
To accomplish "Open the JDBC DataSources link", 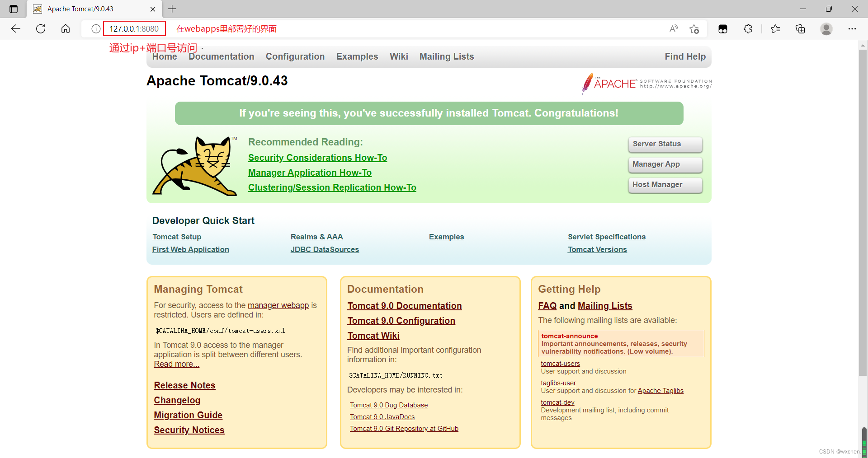I will (x=325, y=249).
